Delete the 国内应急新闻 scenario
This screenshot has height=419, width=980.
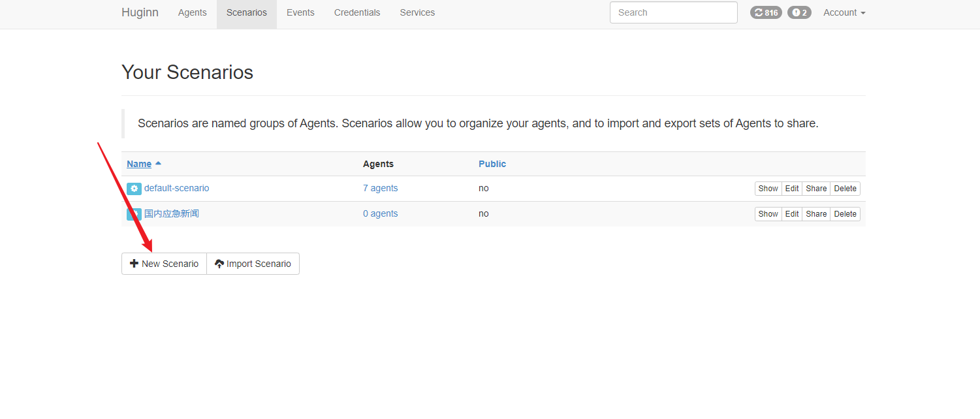845,214
